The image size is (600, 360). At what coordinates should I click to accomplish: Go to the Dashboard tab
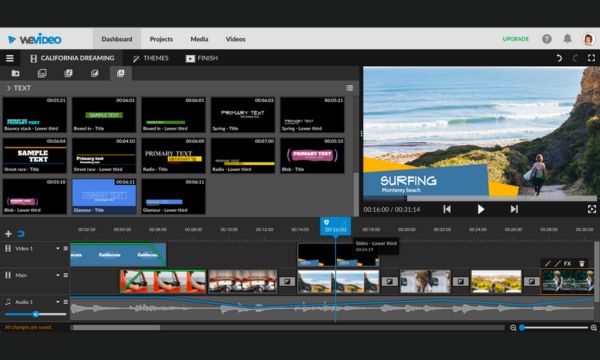click(x=117, y=39)
